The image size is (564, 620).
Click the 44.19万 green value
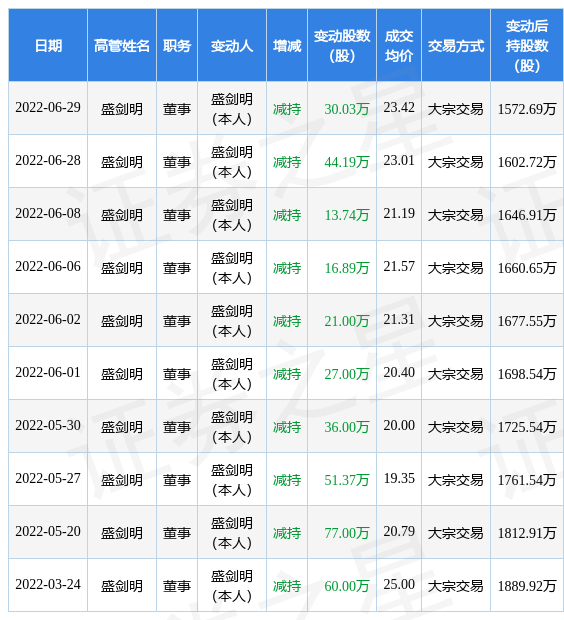coord(347,162)
